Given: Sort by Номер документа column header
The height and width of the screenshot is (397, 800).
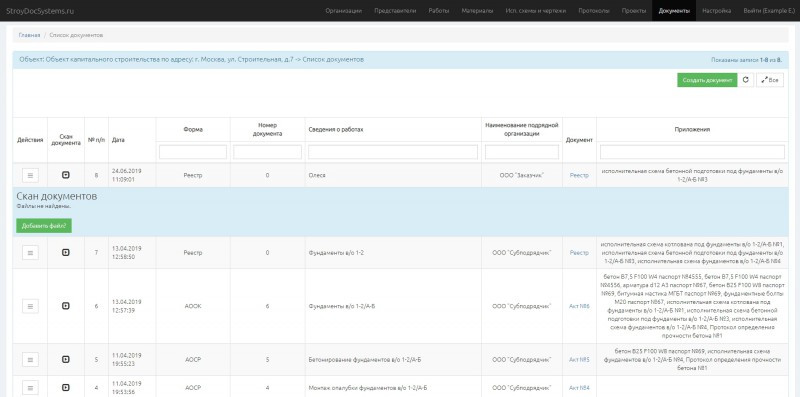Looking at the screenshot, I should tap(267, 130).
